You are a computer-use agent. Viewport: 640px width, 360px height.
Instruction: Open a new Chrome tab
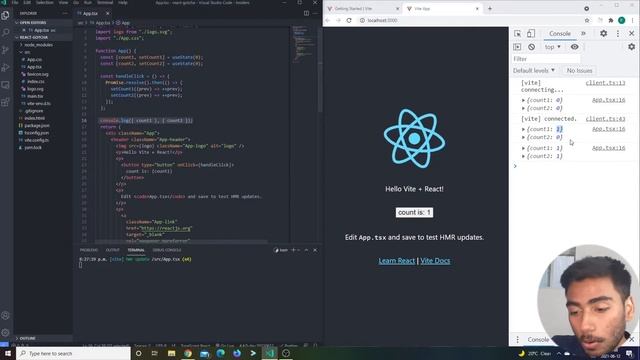(490, 9)
